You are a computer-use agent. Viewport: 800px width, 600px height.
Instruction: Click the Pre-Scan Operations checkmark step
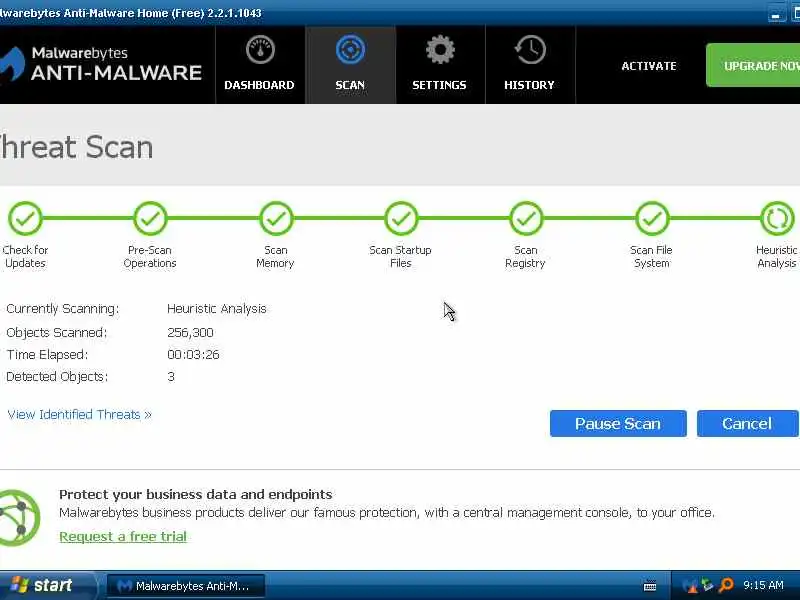tap(150, 219)
